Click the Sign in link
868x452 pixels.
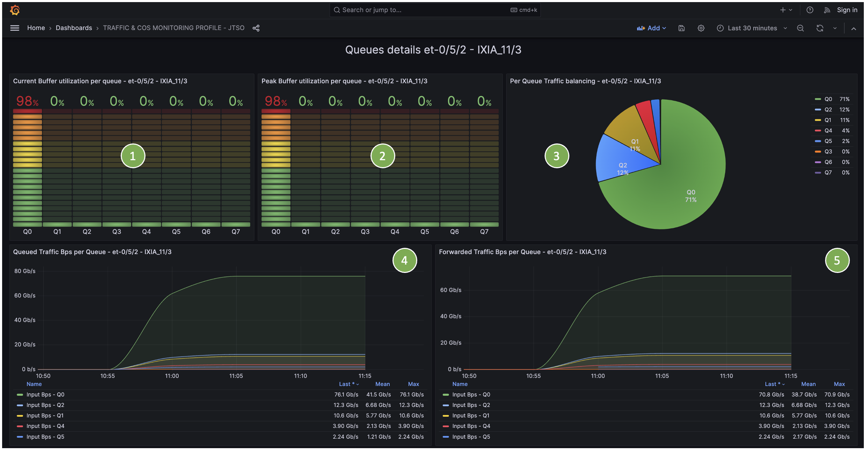(847, 10)
